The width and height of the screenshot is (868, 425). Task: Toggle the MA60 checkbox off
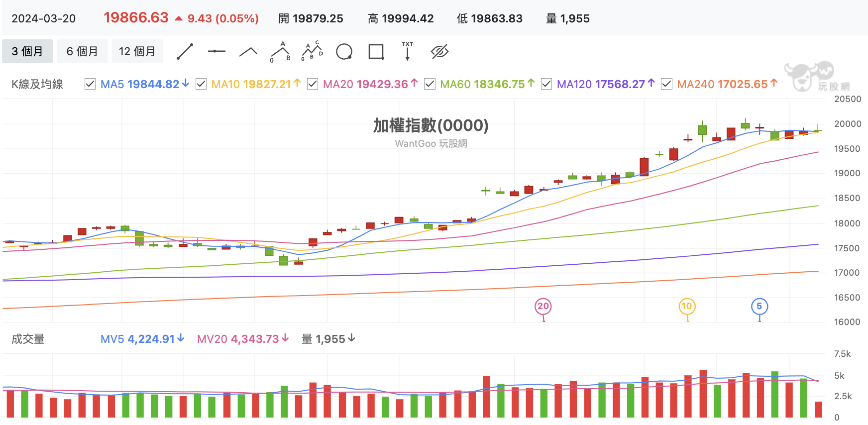point(430,84)
